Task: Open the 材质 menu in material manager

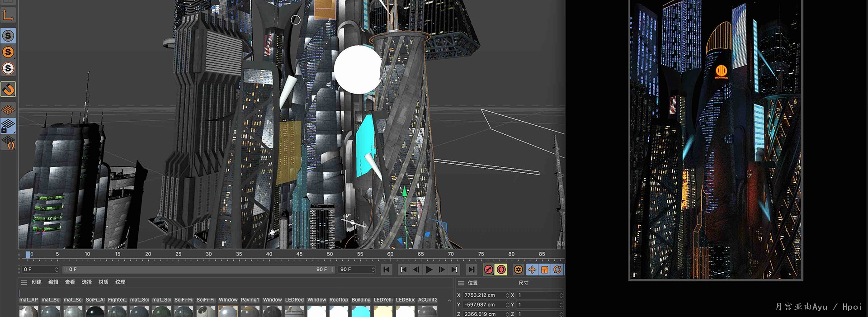Action: [x=104, y=282]
